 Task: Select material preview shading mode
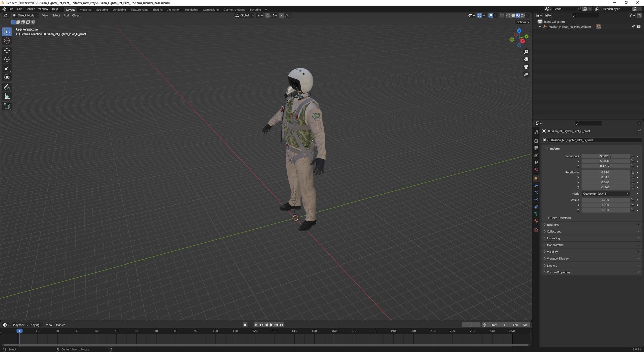(x=518, y=15)
